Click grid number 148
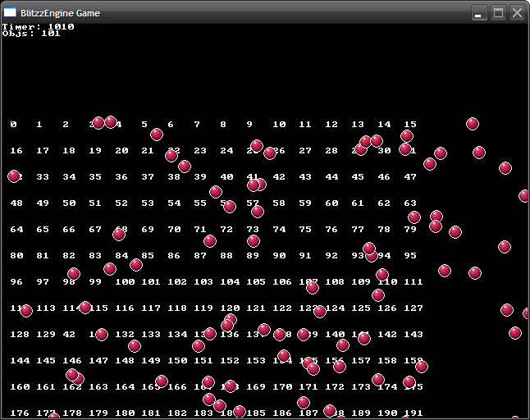 [x=125, y=361]
